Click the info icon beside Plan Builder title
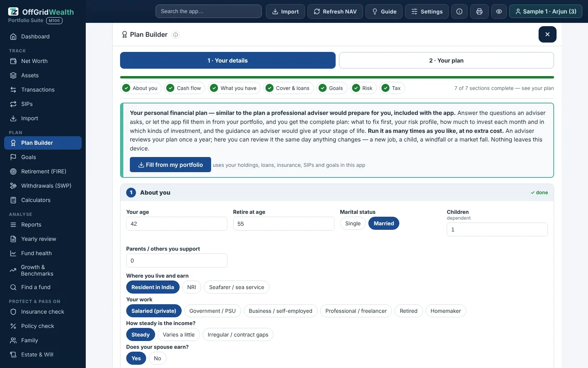Viewport: 588px width, 368px height. point(176,35)
